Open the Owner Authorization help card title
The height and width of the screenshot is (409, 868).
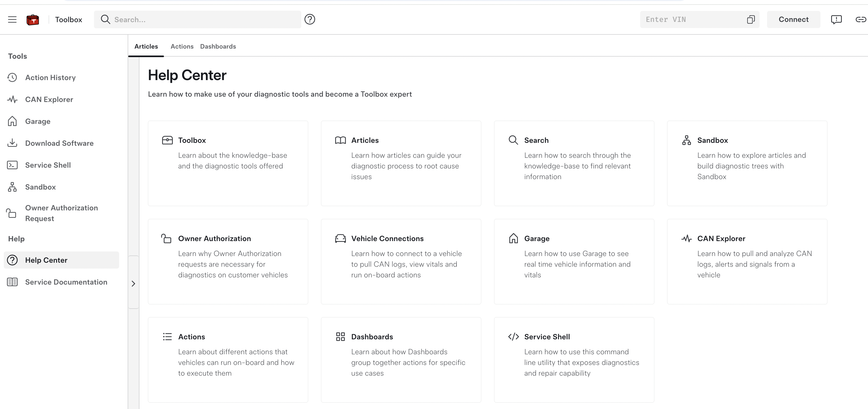point(214,238)
